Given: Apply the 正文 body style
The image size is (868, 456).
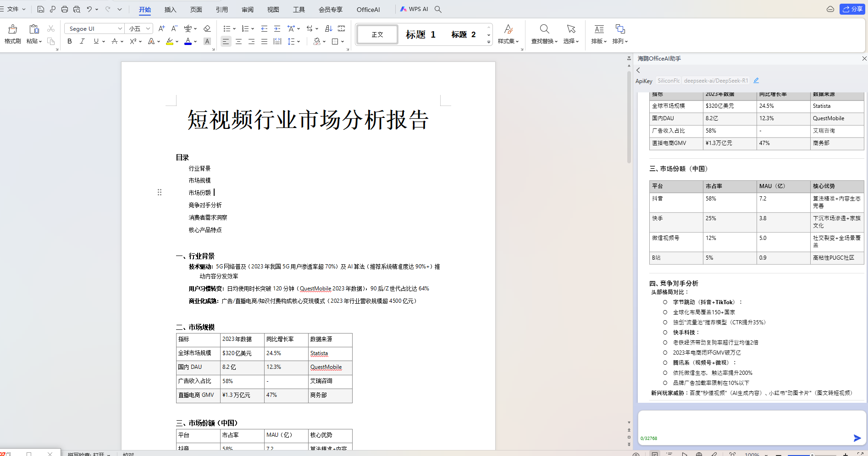Looking at the screenshot, I should click(x=377, y=34).
